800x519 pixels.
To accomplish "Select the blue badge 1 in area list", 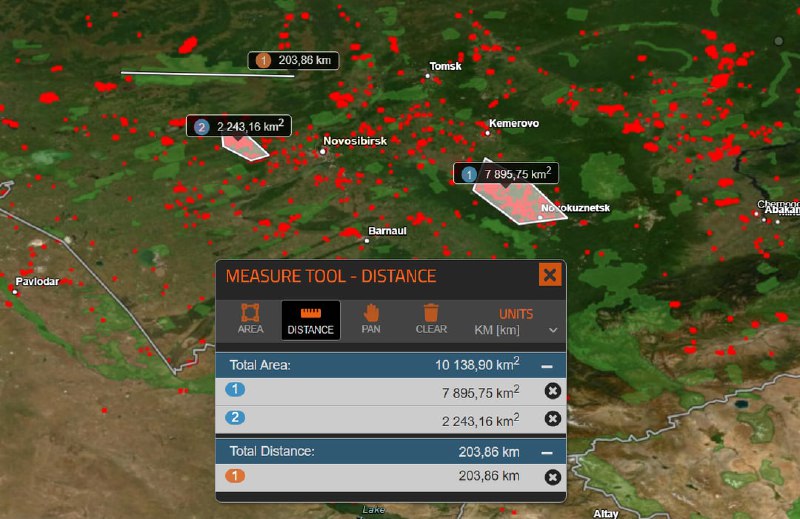I will pos(235,389).
